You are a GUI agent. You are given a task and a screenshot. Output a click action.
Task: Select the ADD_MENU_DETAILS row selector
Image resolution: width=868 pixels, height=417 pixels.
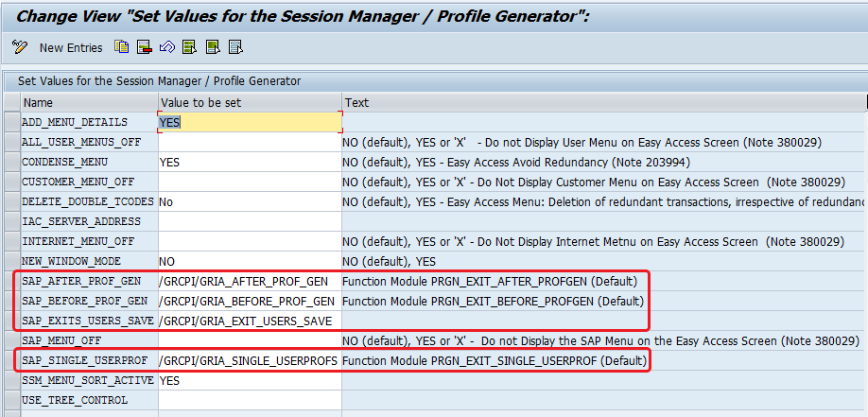(11, 122)
